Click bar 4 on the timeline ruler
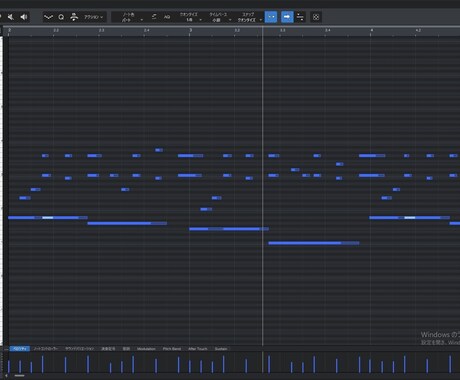Image resolution: width=460 pixels, height=380 pixels. click(371, 30)
